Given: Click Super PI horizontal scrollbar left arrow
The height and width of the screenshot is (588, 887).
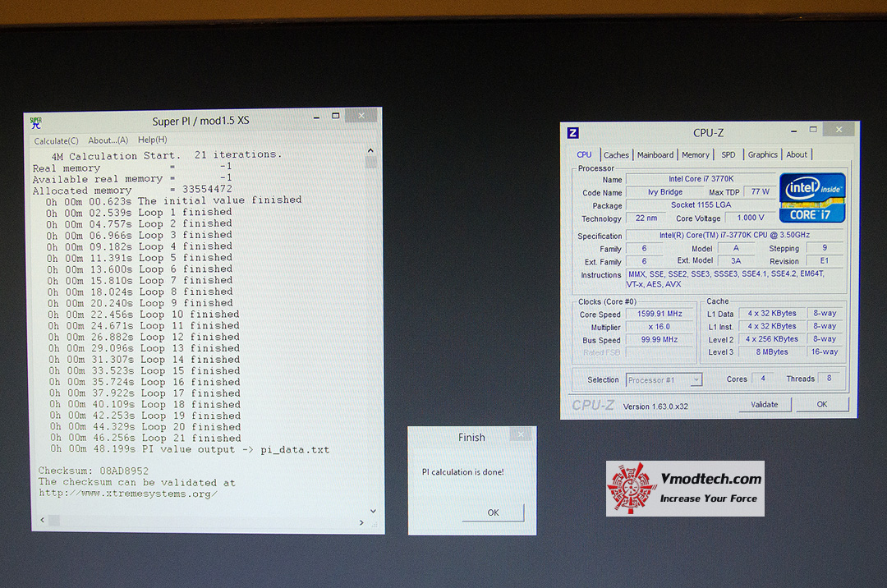Looking at the screenshot, I should point(43,520).
